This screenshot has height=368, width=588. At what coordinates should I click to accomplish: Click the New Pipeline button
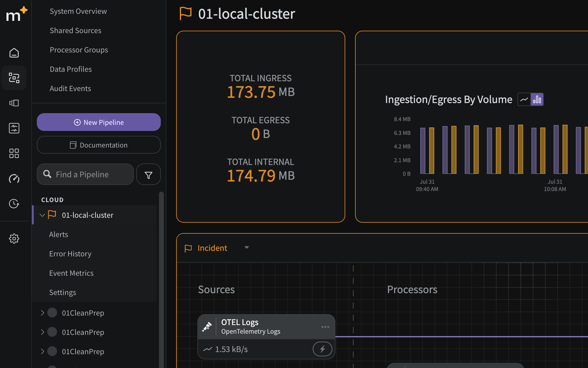point(99,122)
